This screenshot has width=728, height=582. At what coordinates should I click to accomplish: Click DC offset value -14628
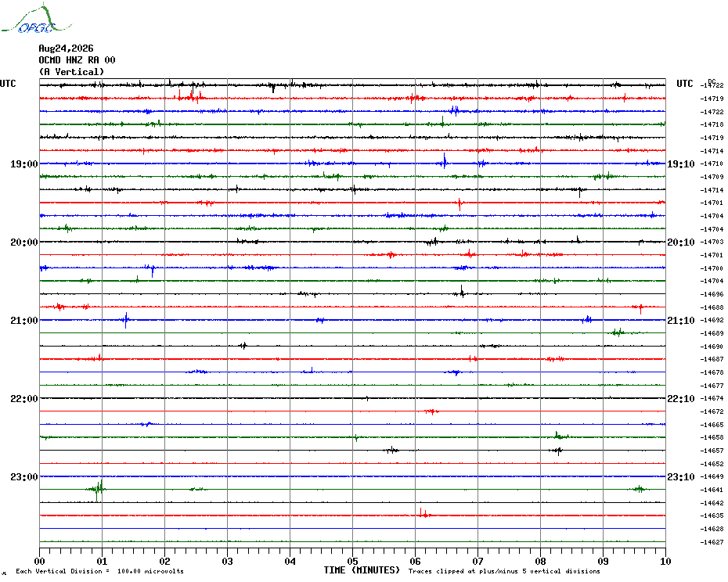(712, 530)
